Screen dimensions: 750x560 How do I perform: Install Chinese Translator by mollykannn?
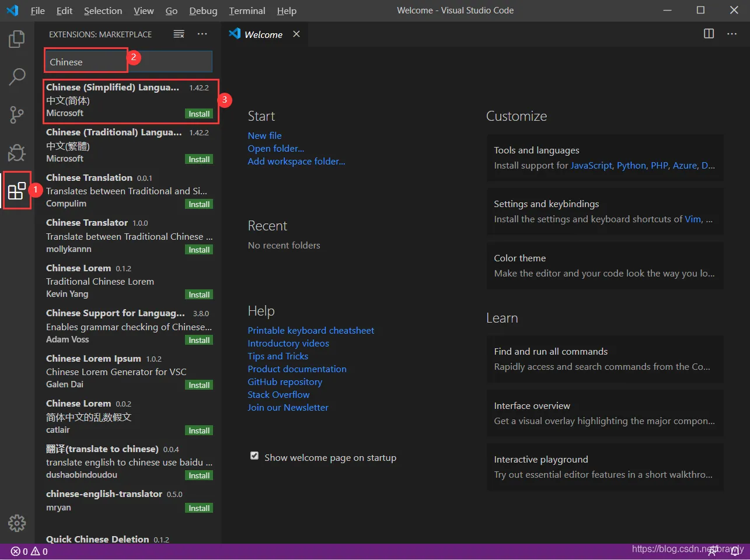(x=199, y=250)
